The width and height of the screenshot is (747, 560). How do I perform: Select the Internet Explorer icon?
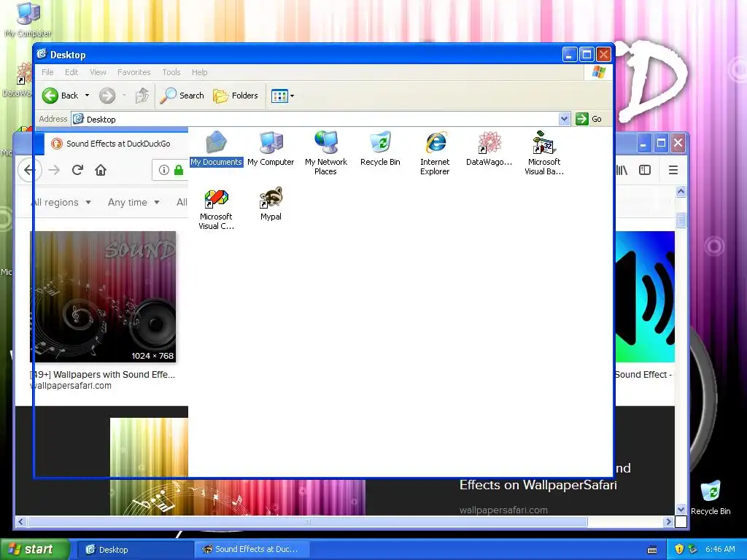435,153
